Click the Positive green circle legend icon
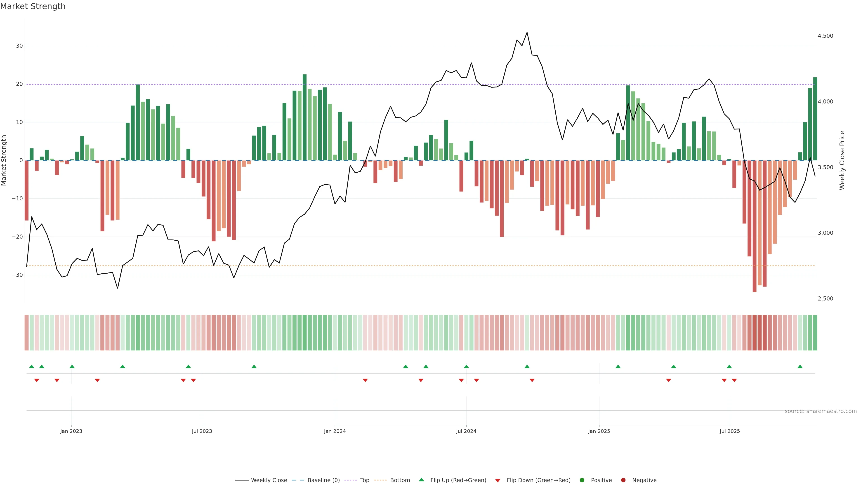 (582, 480)
